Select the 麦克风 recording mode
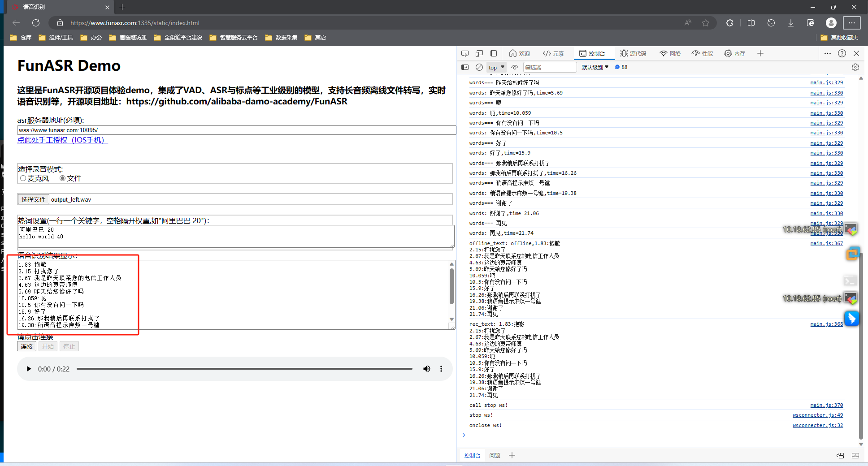The width and height of the screenshot is (868, 466). tap(23, 178)
